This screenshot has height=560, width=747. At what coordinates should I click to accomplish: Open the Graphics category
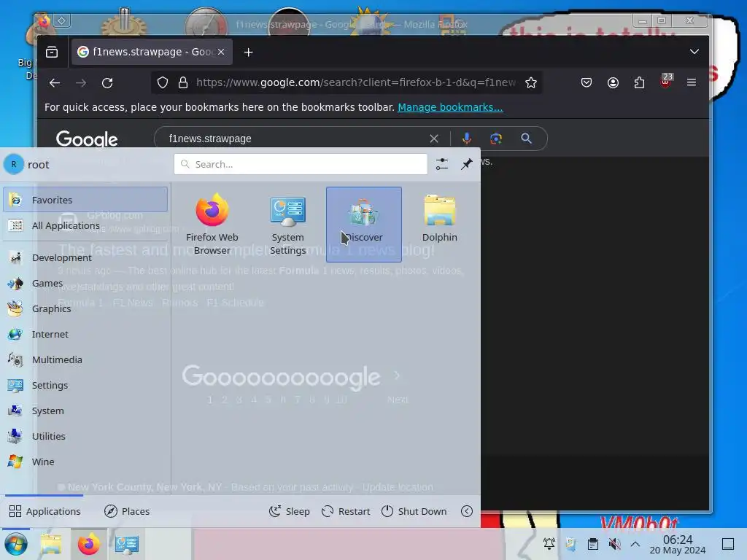click(x=86, y=308)
